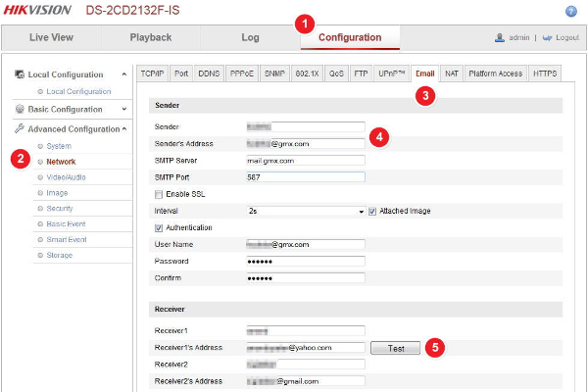588x392 pixels.
Task: Uncheck the Authentication checkbox
Action: click(x=159, y=227)
